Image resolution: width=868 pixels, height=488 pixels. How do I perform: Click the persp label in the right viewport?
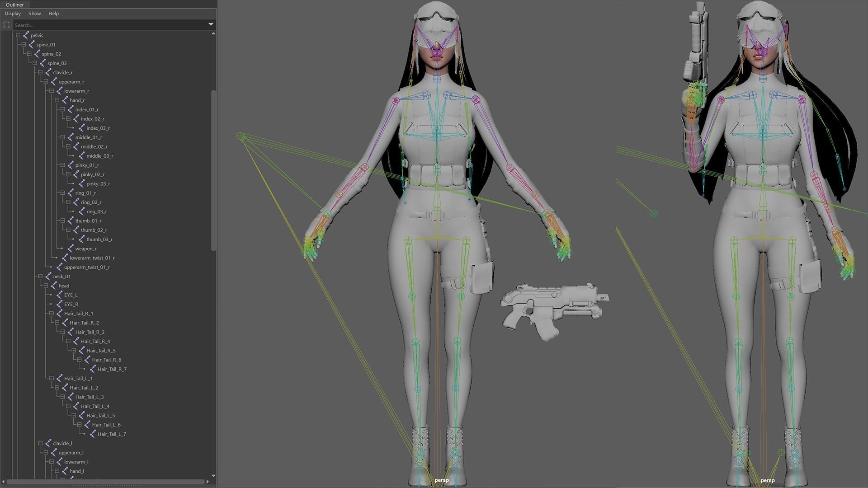point(768,480)
